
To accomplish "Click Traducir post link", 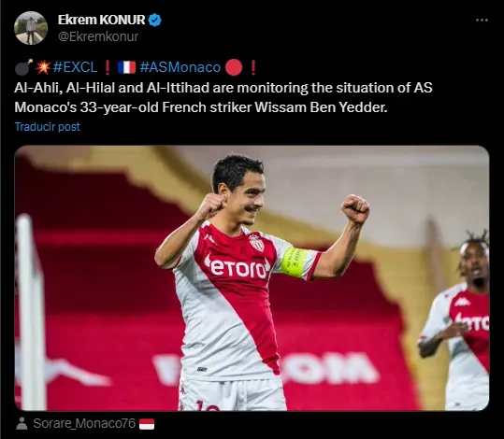I will click(x=48, y=126).
